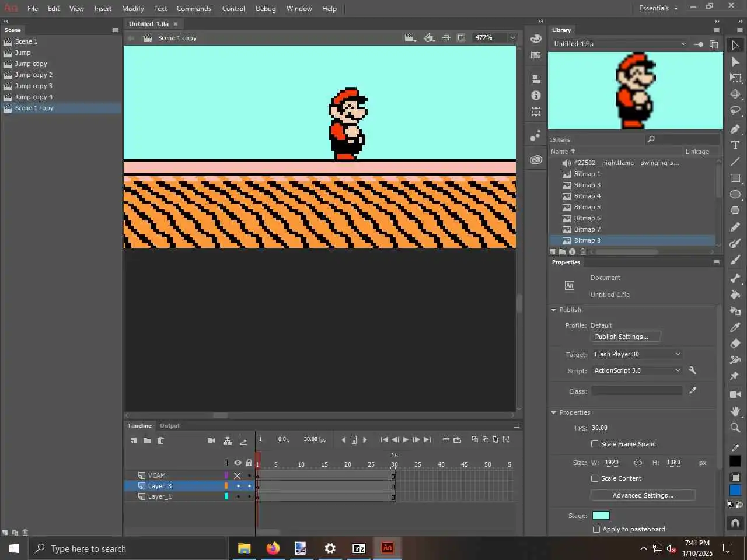Image resolution: width=747 pixels, height=560 pixels.
Task: Collapse the Publish section
Action: coord(553,310)
